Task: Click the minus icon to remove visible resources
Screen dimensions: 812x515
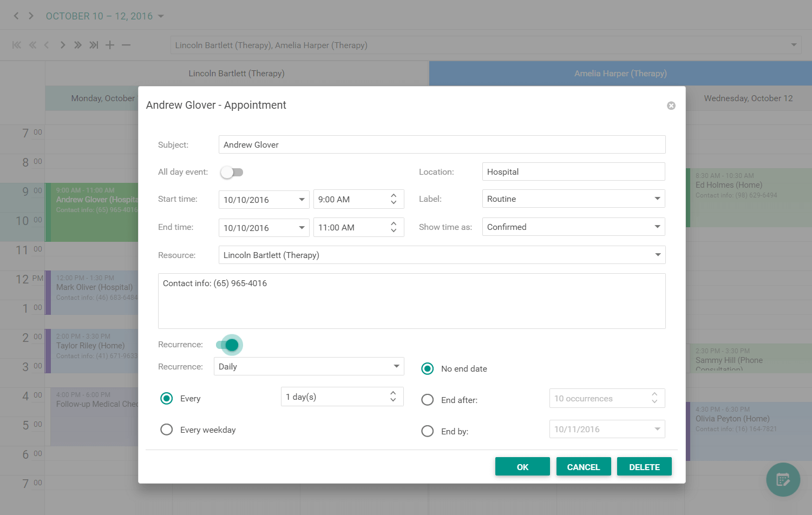Action: (126, 45)
